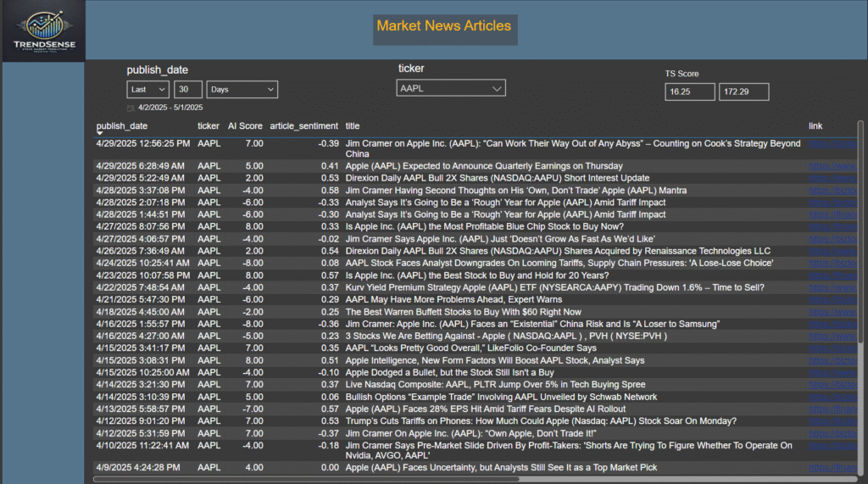The height and width of the screenshot is (484, 868).
Task: Click the title column header
Action: pos(353,125)
